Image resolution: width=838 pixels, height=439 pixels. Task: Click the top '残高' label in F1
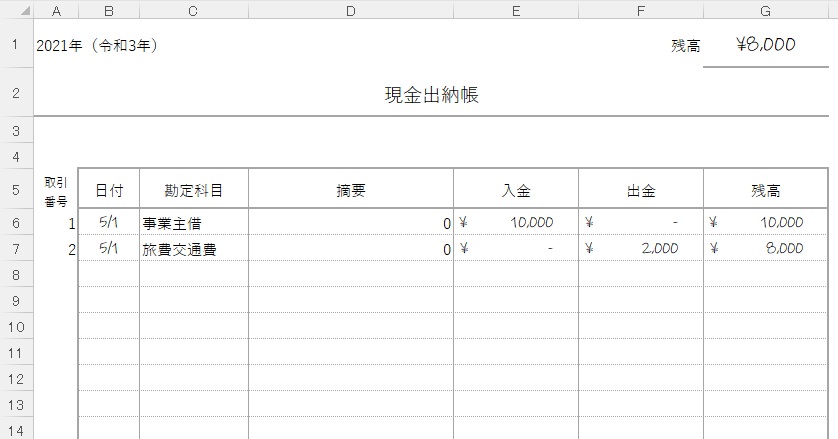tap(686, 46)
